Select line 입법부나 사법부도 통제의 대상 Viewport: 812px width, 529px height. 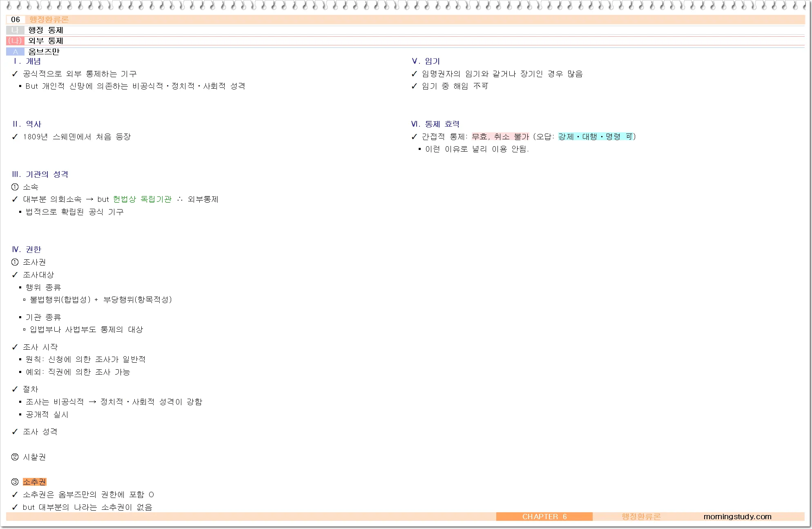(86, 330)
